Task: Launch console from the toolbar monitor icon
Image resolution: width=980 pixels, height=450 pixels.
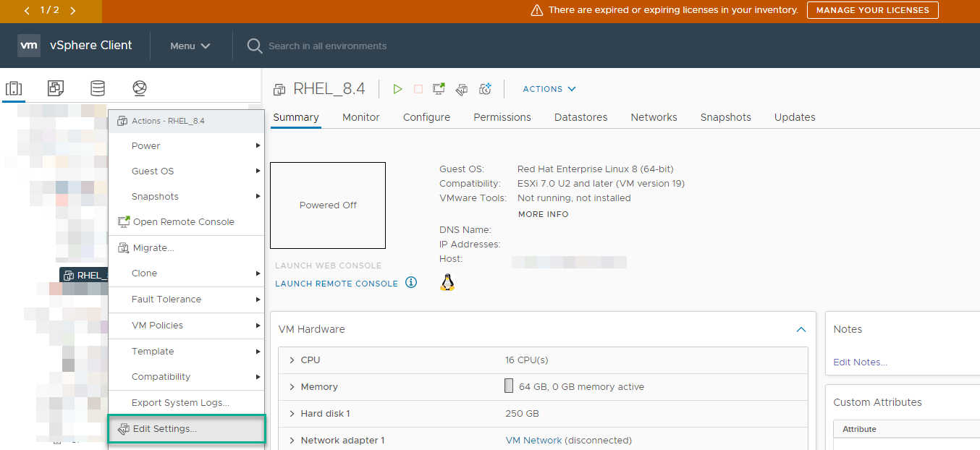Action: coord(439,89)
